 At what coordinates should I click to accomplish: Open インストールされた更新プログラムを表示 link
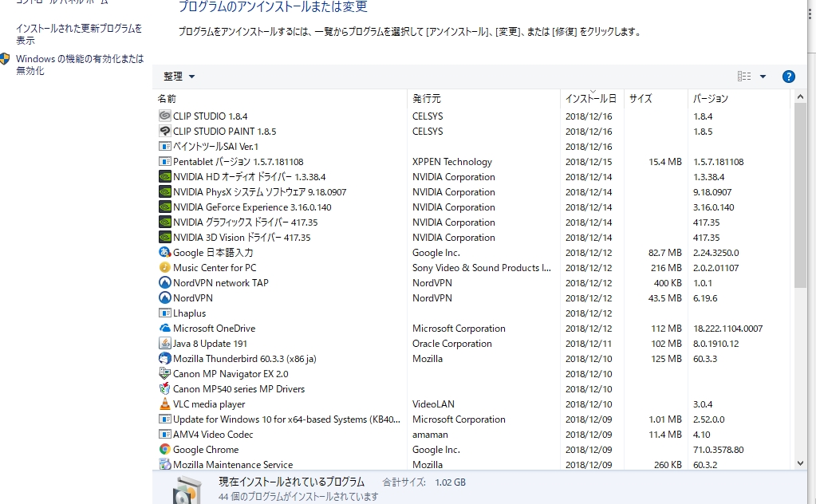click(79, 34)
